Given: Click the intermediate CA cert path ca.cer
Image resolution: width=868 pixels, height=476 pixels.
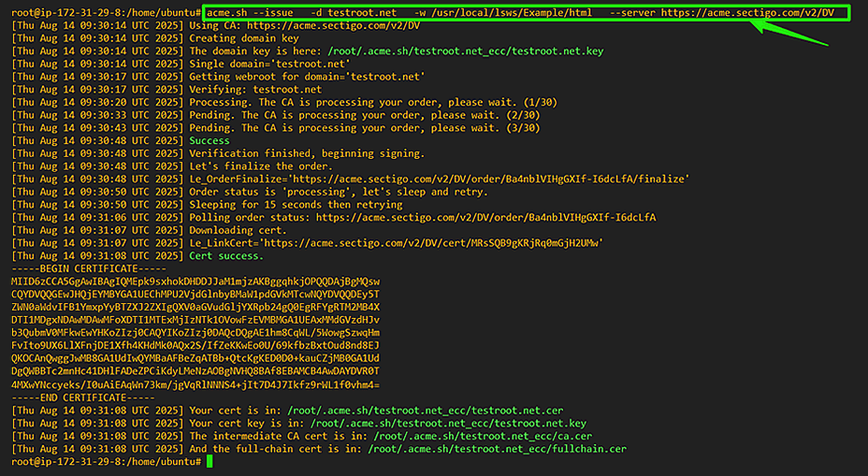Looking at the screenshot, I should (x=483, y=436).
